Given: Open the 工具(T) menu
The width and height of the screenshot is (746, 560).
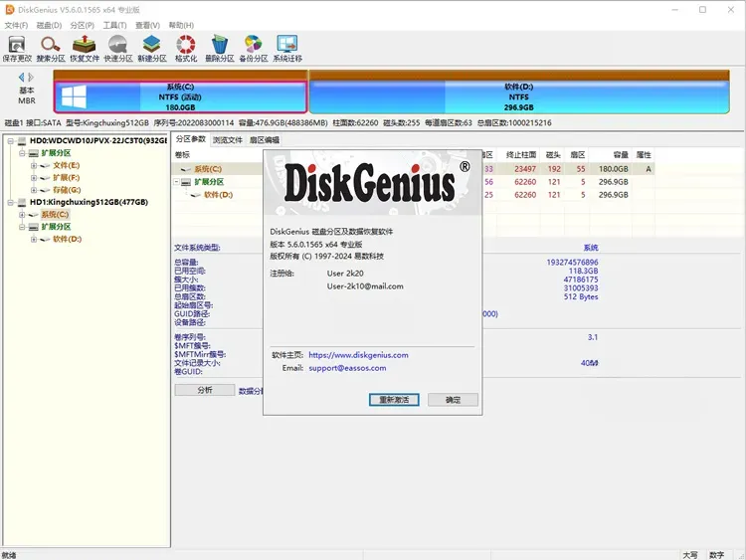Looking at the screenshot, I should 114,25.
